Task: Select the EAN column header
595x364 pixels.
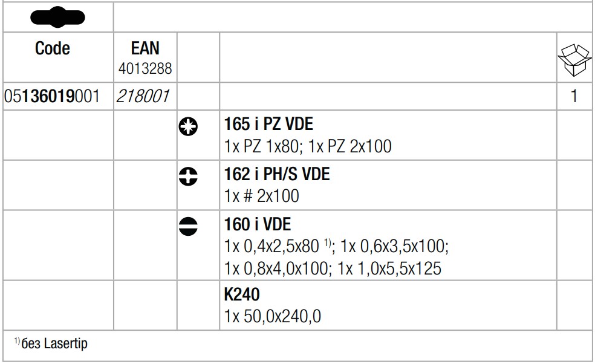Action: click(145, 48)
